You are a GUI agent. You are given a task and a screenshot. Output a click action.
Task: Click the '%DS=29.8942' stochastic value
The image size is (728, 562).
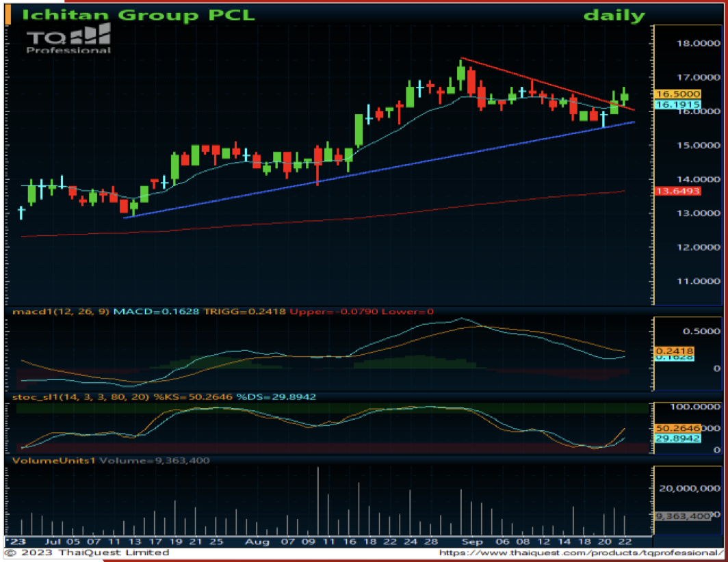[276, 397]
